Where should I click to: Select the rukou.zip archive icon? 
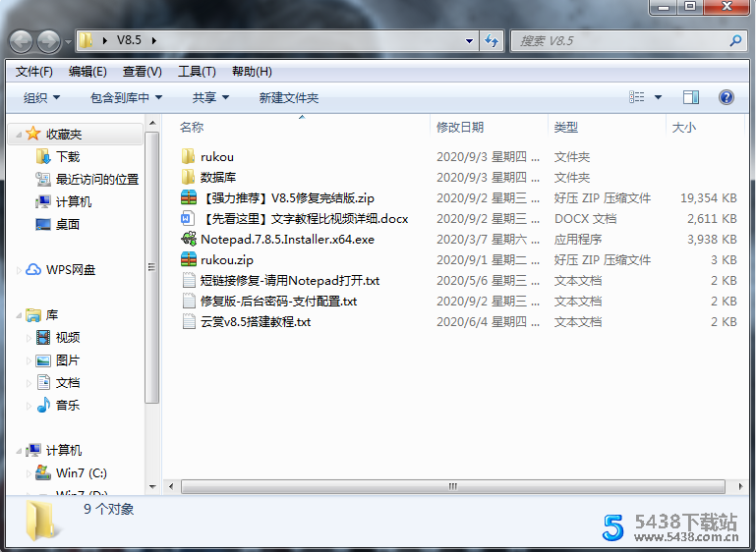click(189, 259)
